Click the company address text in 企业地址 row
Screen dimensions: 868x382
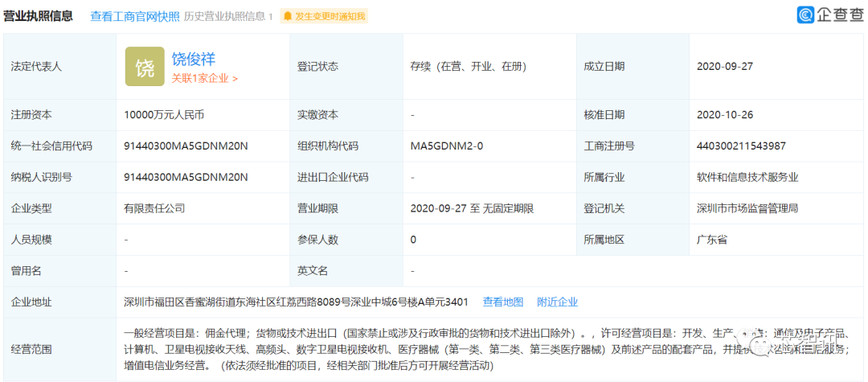point(296,302)
